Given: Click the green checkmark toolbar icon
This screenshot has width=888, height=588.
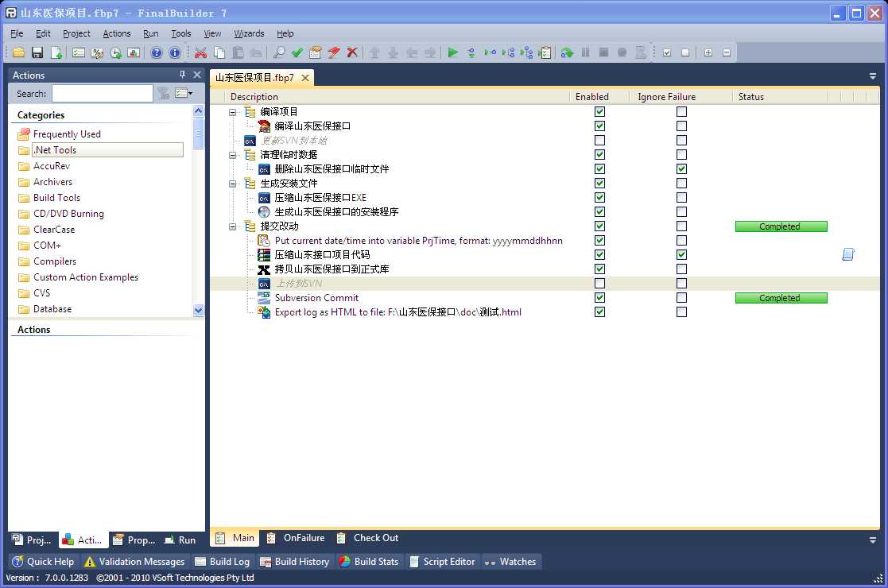Looking at the screenshot, I should [297, 52].
